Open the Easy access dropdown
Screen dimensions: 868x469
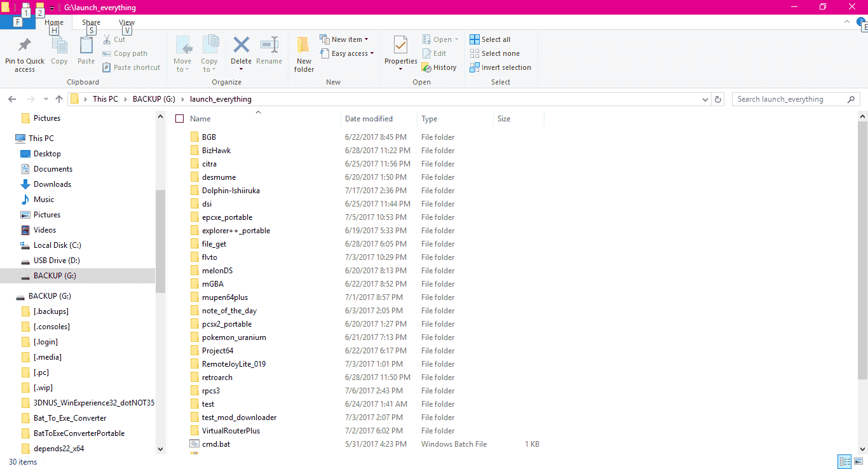pyautogui.click(x=346, y=53)
